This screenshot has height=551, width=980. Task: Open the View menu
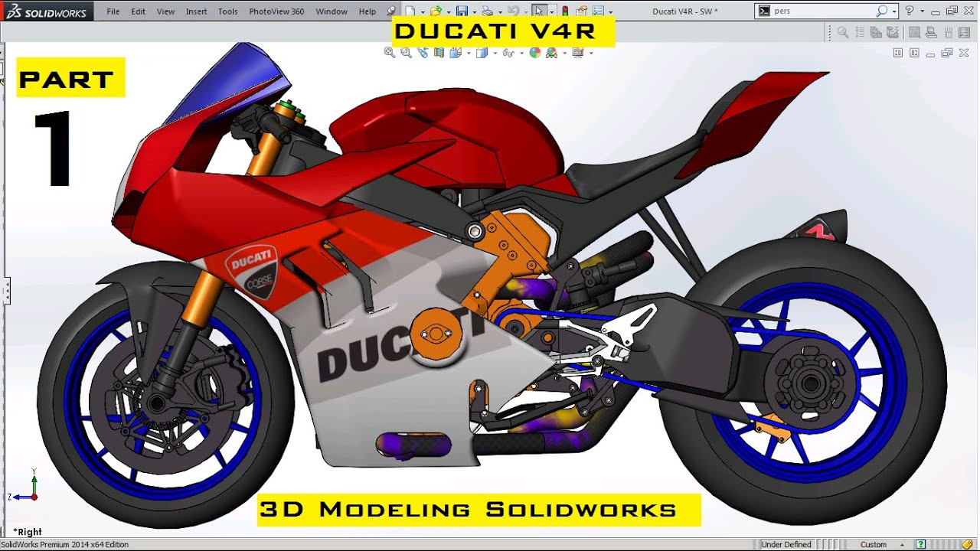165,11
